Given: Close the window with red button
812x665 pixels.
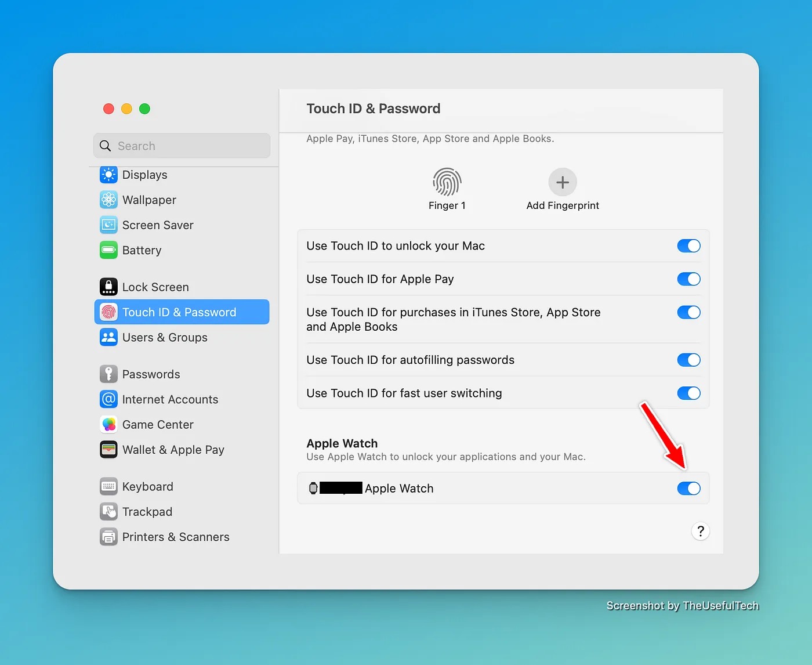Looking at the screenshot, I should 108,109.
